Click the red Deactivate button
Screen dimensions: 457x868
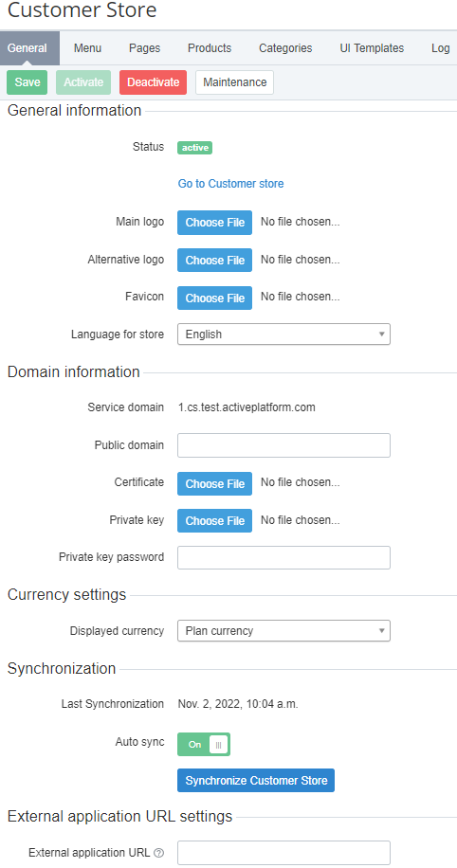click(153, 82)
